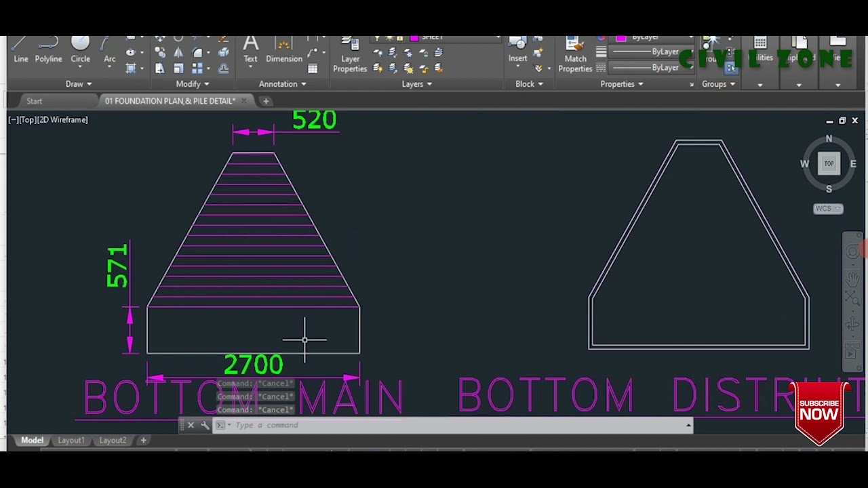Click the Copy tool in Modify panel

(159, 52)
